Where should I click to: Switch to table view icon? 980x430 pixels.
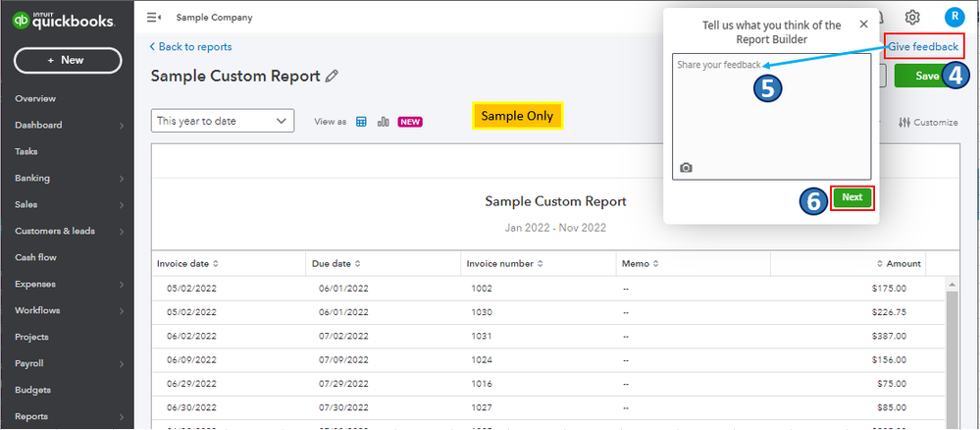click(x=361, y=122)
